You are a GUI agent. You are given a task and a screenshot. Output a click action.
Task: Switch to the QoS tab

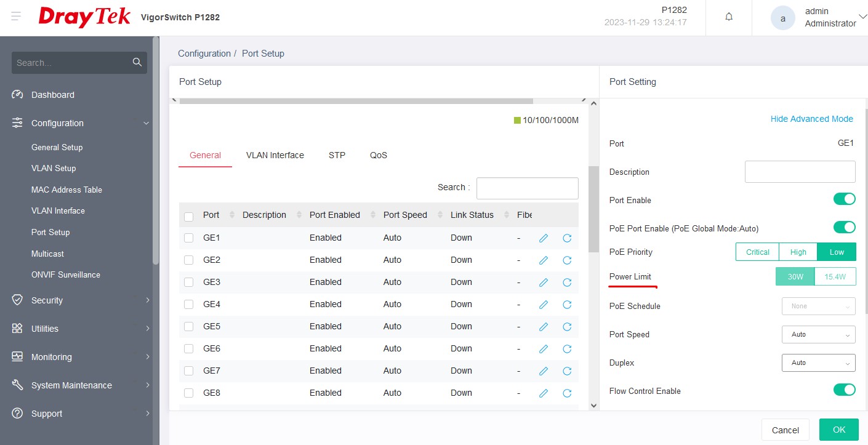tap(379, 155)
